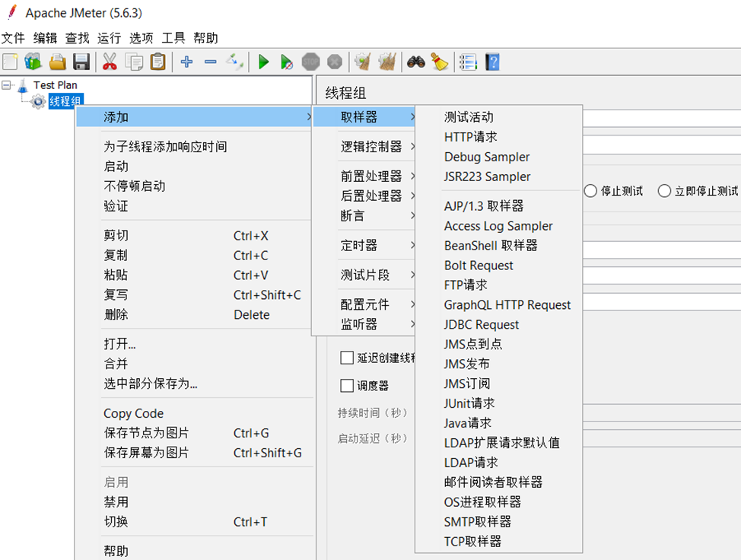Select JDBC Request in the submenu
The width and height of the screenshot is (741, 560).
click(482, 324)
